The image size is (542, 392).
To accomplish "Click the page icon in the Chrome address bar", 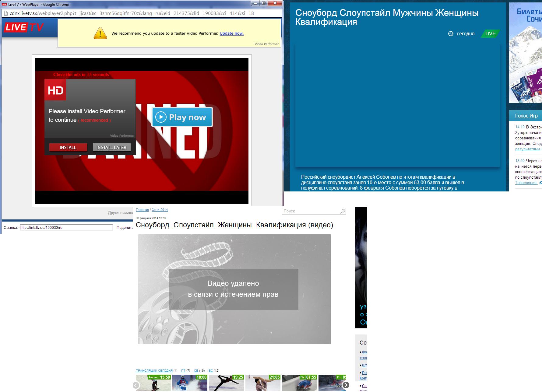I will 5,13.
